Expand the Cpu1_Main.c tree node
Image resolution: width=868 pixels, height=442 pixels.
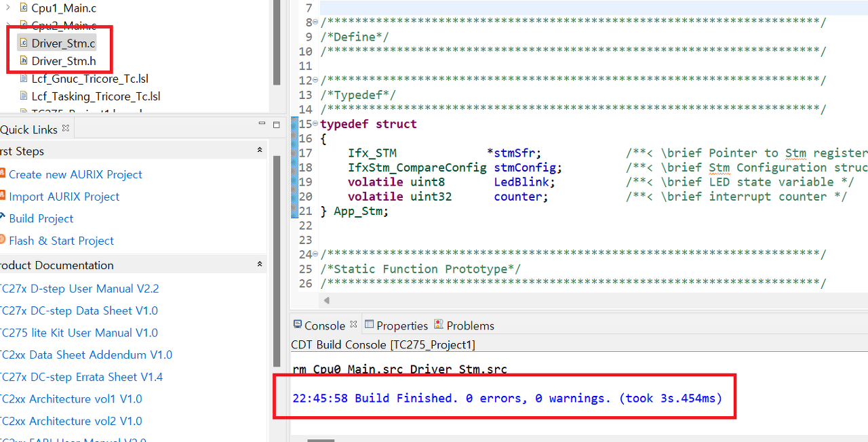8,7
